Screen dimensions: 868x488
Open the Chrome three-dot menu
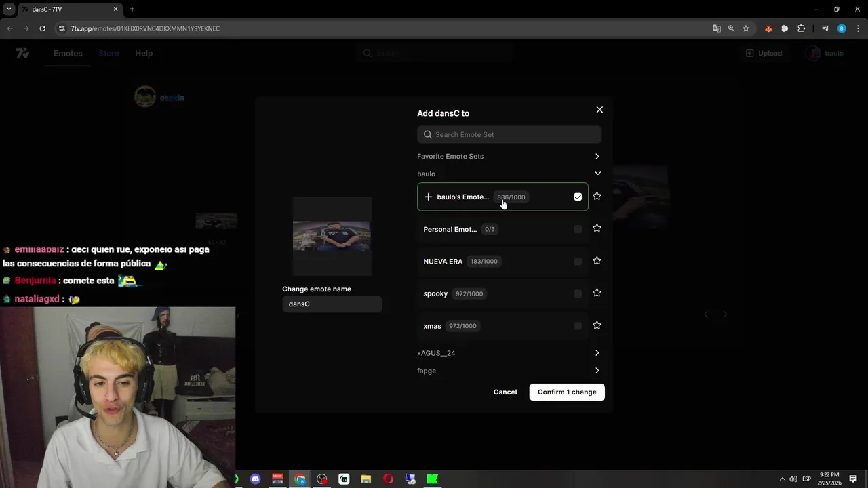858,28
